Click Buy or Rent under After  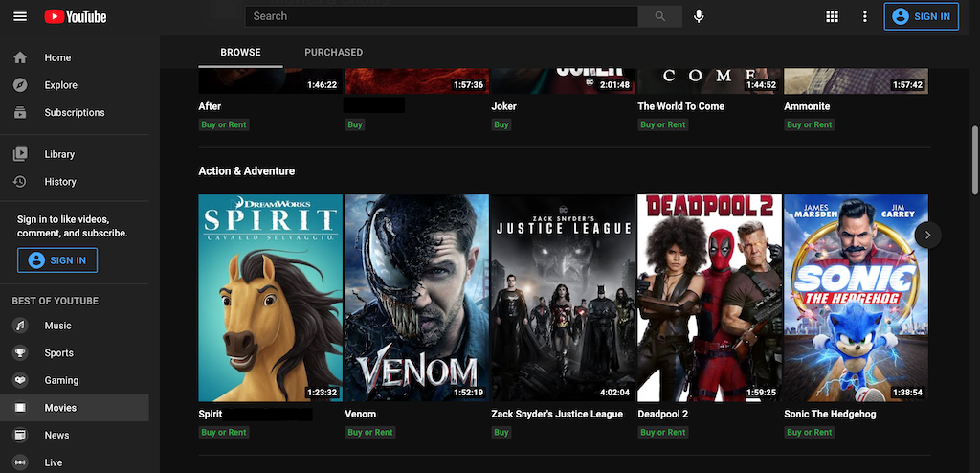point(224,124)
